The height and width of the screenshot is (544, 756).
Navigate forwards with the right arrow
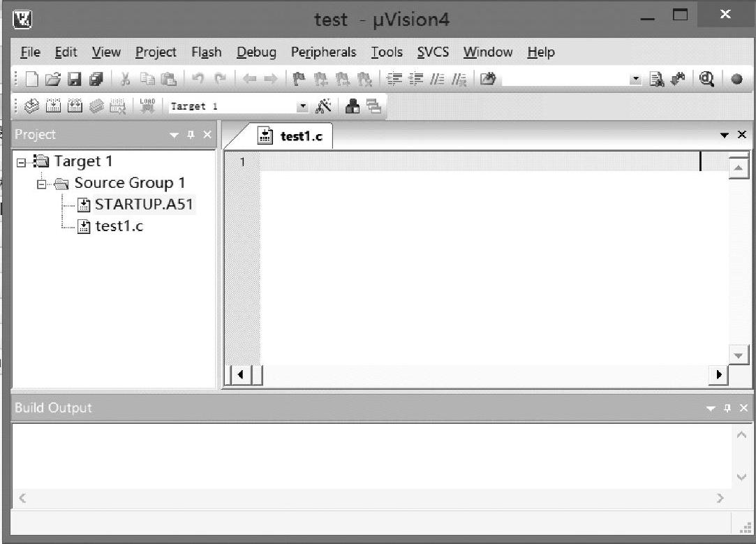(271, 78)
